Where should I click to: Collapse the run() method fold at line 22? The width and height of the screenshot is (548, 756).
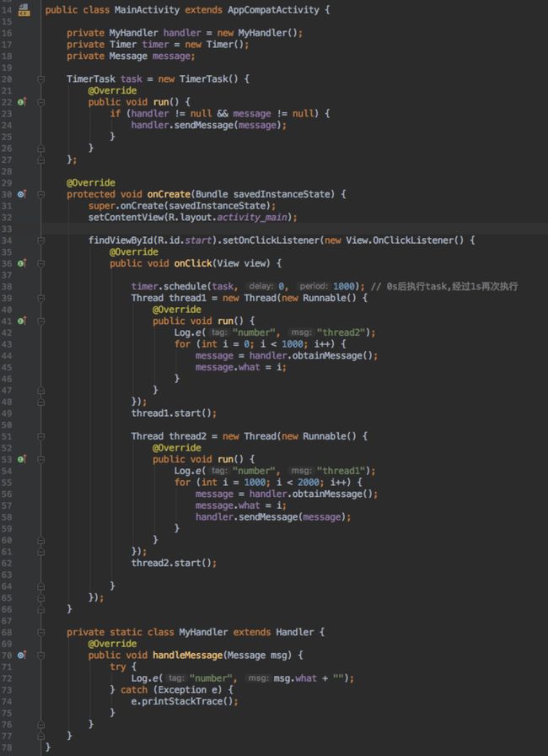(x=41, y=102)
